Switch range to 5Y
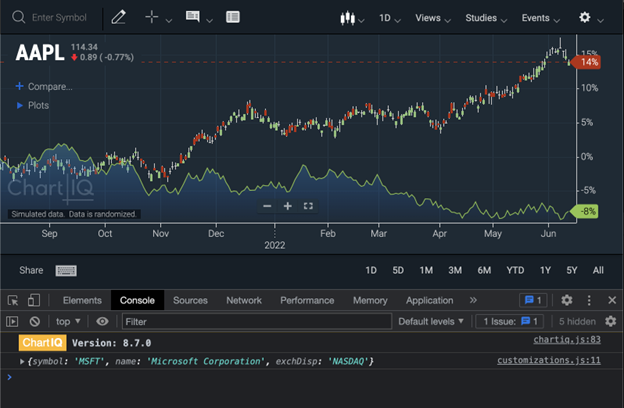This screenshot has height=408, width=624. pyautogui.click(x=572, y=270)
